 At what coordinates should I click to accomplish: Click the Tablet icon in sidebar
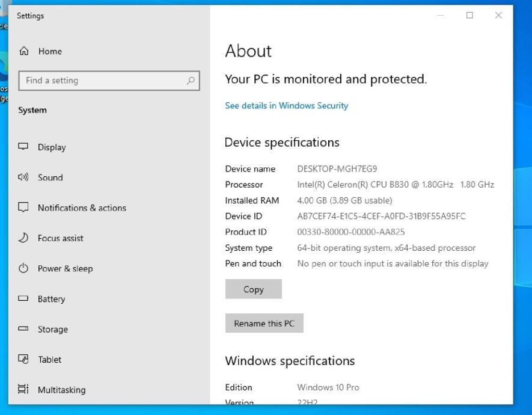[x=24, y=360]
